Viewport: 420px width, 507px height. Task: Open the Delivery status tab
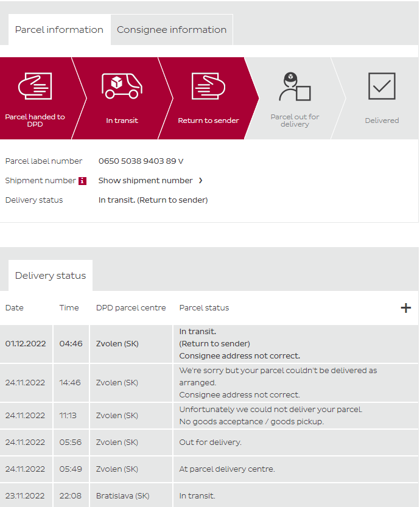(51, 276)
